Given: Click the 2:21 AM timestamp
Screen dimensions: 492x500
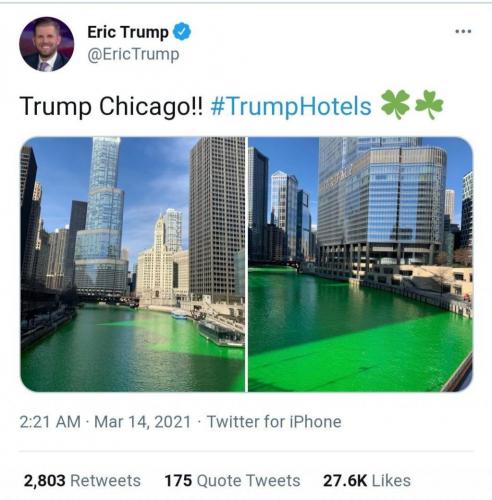Looking at the screenshot, I should 50,422.
